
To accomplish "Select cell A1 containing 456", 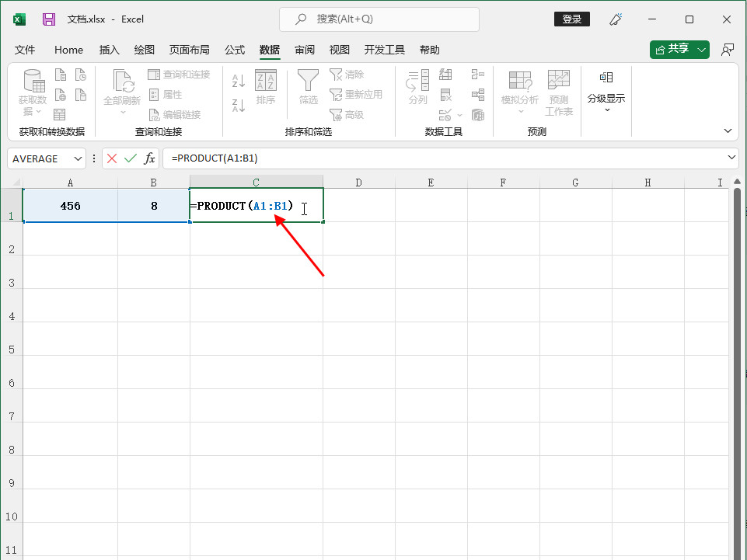I will pyautogui.click(x=70, y=205).
